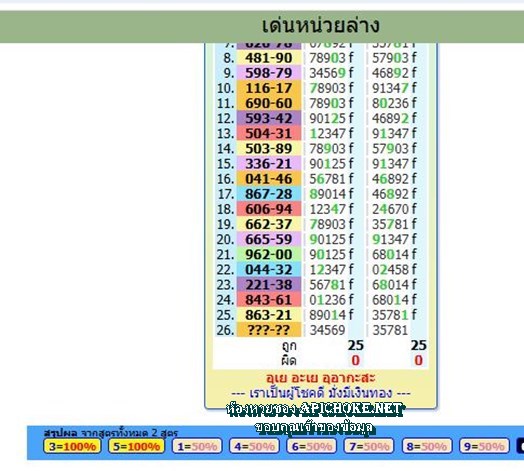Click the yellow 5=100% summary badge
Viewport: 524px width, 471px height.
tap(136, 446)
